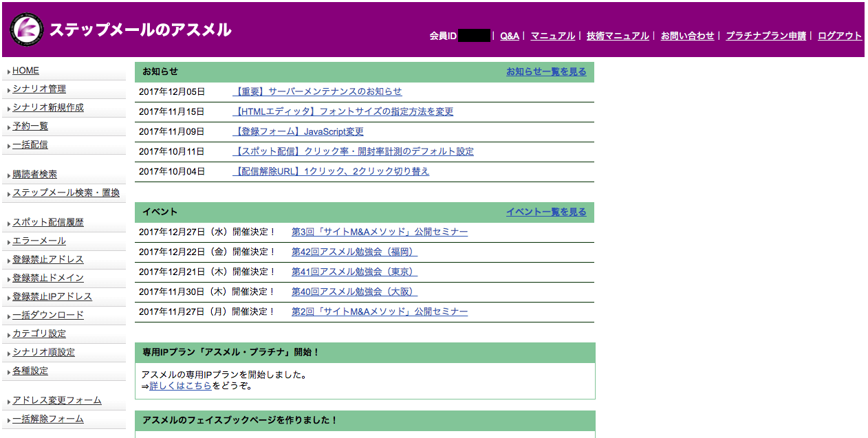Click the Q&A link in header
The image size is (868, 438).
coord(509,36)
